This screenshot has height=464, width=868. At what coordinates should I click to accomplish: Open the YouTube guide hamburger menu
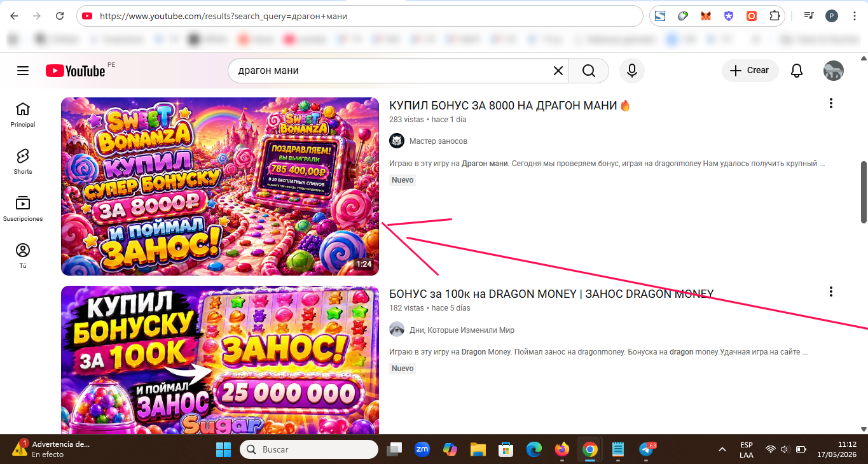(23, 71)
